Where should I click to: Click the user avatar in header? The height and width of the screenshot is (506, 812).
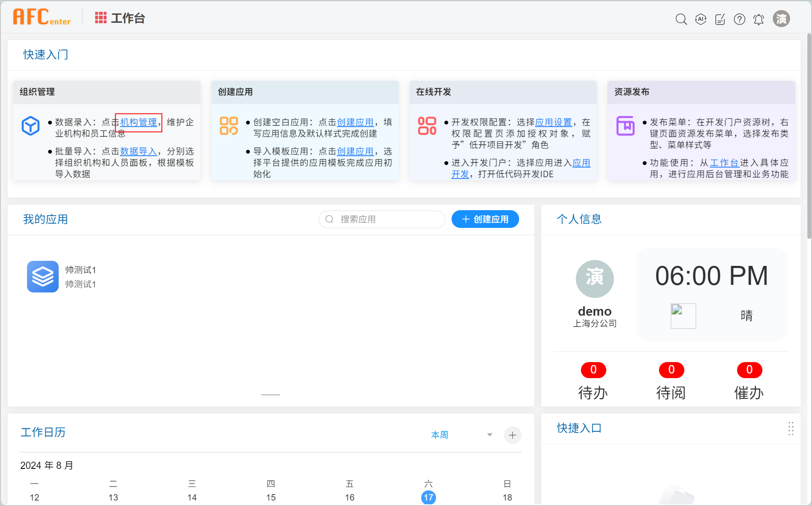point(781,19)
